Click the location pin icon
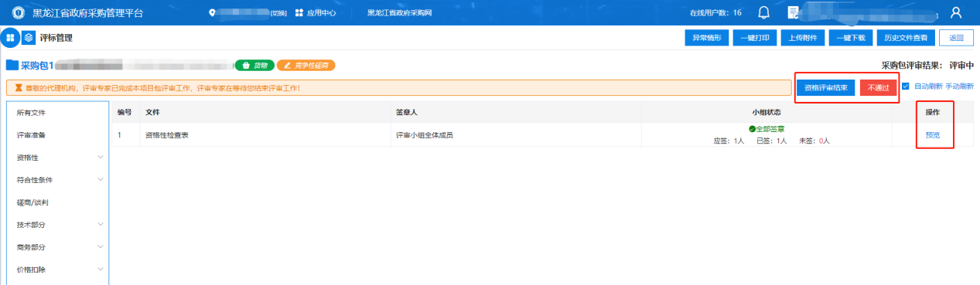The width and height of the screenshot is (980, 285). tap(213, 13)
